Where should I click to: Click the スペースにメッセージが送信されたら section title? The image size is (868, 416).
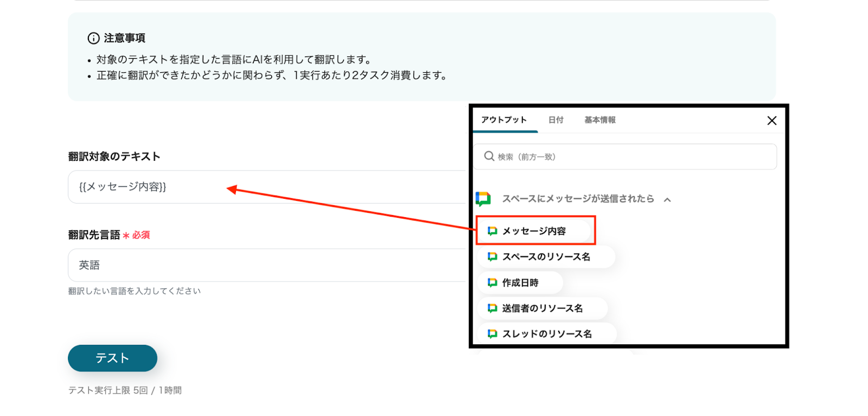[578, 199]
